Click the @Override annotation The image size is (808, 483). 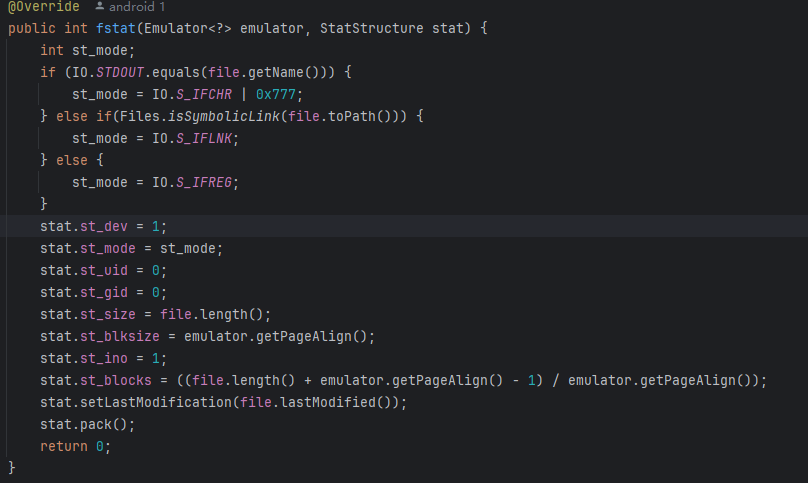click(43, 7)
